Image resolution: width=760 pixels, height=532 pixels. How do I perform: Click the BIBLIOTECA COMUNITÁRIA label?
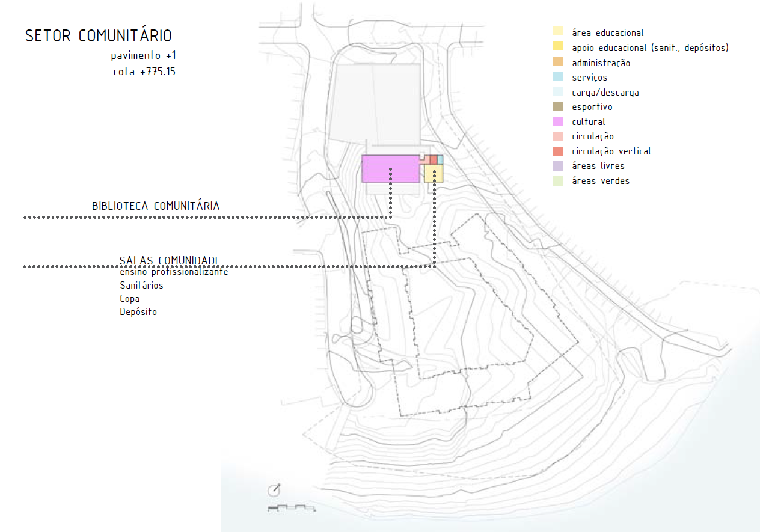pos(156,206)
